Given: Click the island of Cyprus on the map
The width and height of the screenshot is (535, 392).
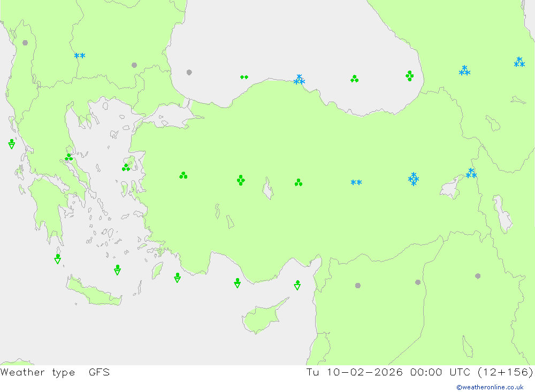Looking at the screenshot, I should coord(262,318).
